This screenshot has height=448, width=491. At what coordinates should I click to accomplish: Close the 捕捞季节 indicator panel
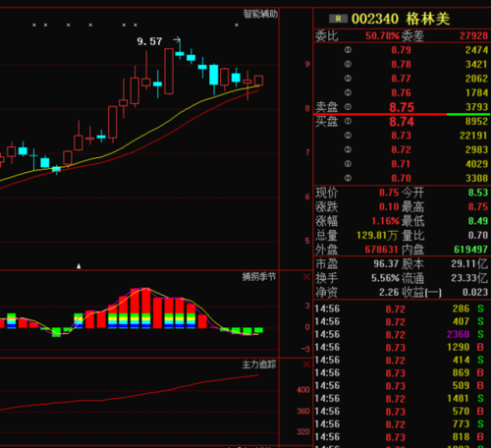pyautogui.click(x=306, y=277)
